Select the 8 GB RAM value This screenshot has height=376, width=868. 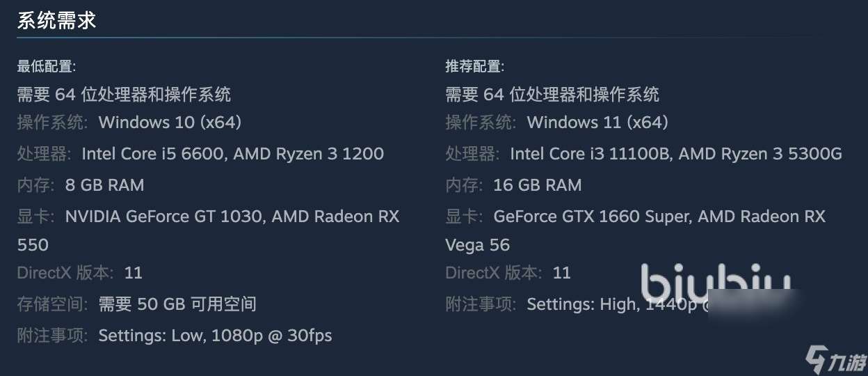tap(104, 185)
